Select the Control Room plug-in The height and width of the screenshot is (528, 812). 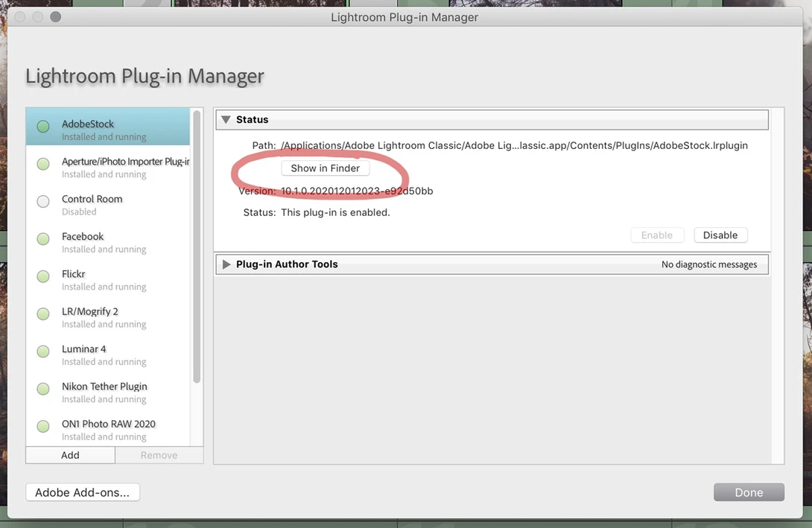point(108,202)
